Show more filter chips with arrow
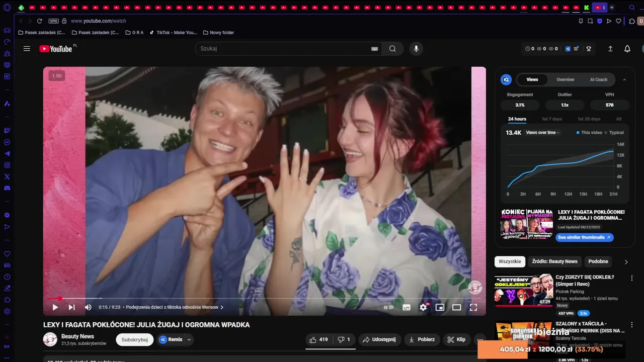 (x=626, y=262)
